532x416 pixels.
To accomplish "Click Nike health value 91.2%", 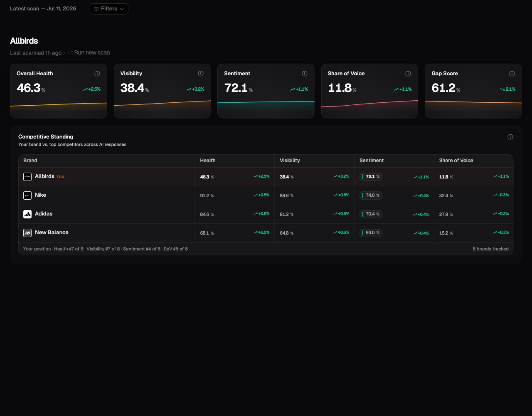I will tap(207, 196).
